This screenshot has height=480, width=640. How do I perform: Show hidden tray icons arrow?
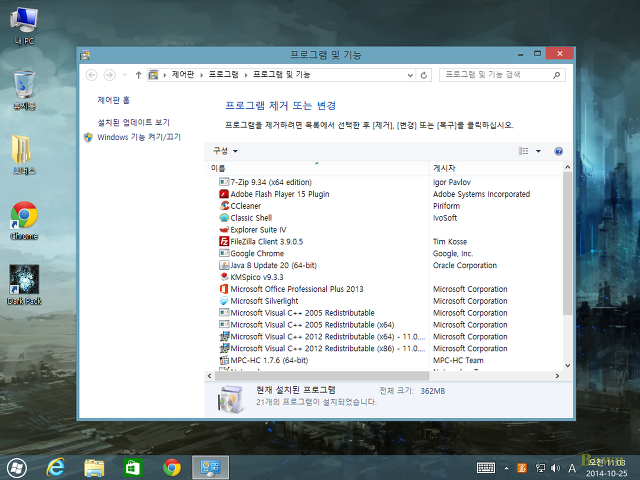[x=507, y=468]
